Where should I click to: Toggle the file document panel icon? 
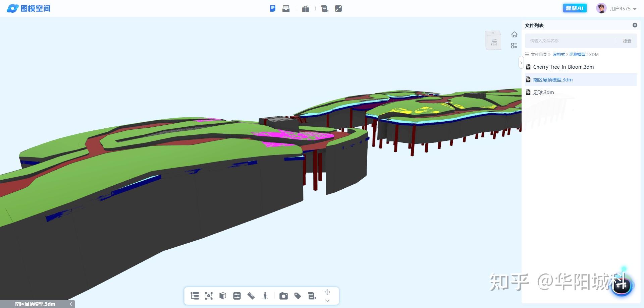(x=273, y=9)
